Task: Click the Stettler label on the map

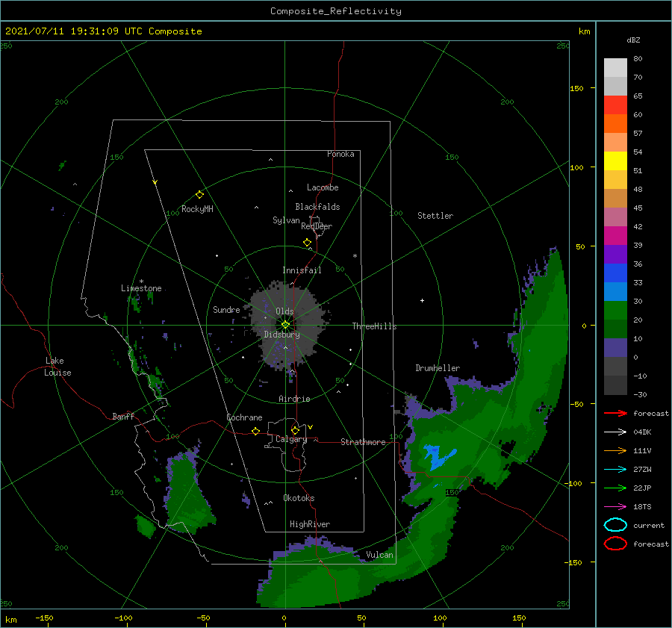Action: (435, 216)
